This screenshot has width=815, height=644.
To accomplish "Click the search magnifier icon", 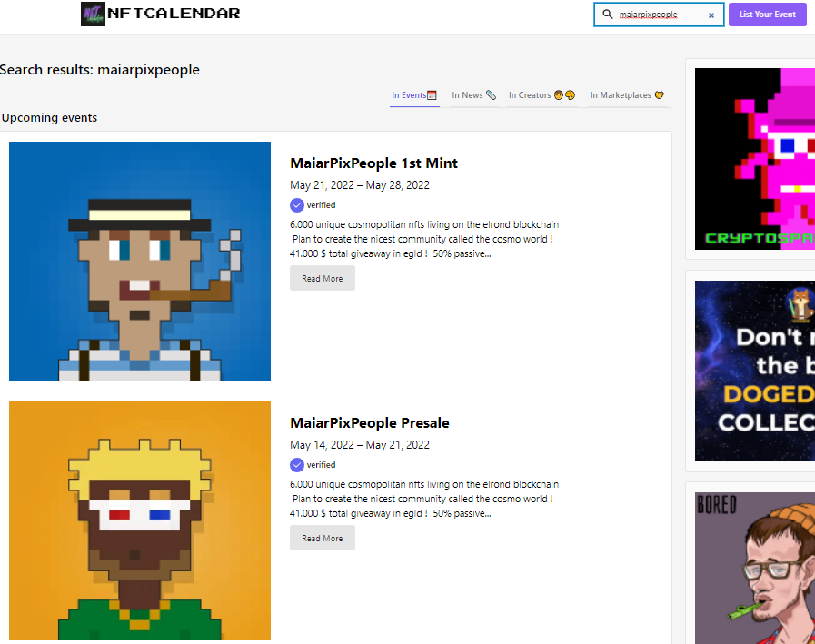I will coord(607,15).
